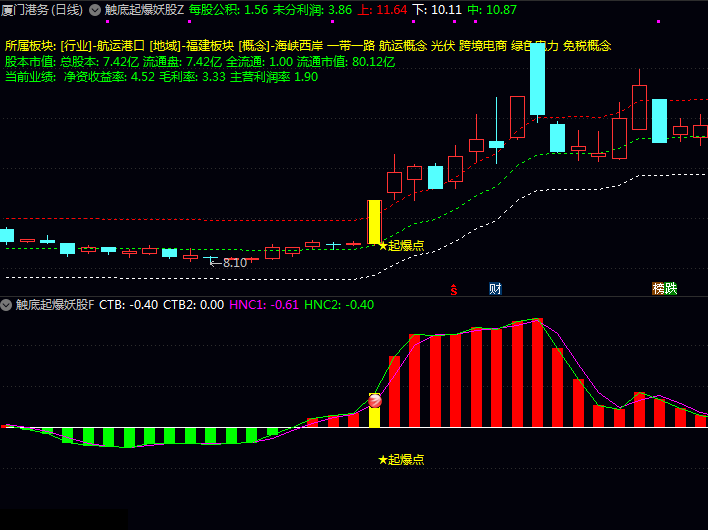Click the ★起爆点 label in indicator pane

[401, 460]
